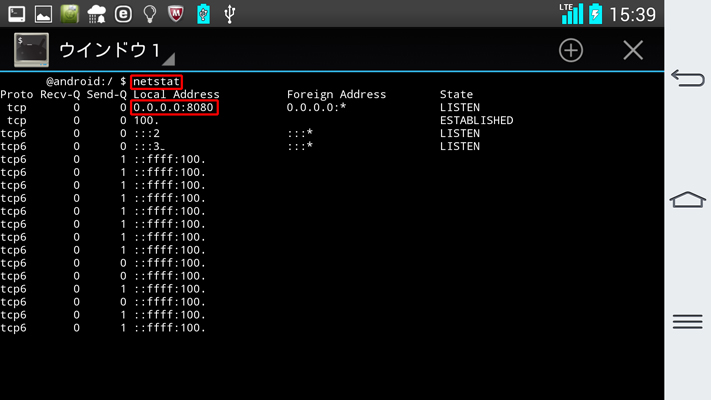Tap the highlighted netstat command text
711x400 pixels.
[157, 81]
